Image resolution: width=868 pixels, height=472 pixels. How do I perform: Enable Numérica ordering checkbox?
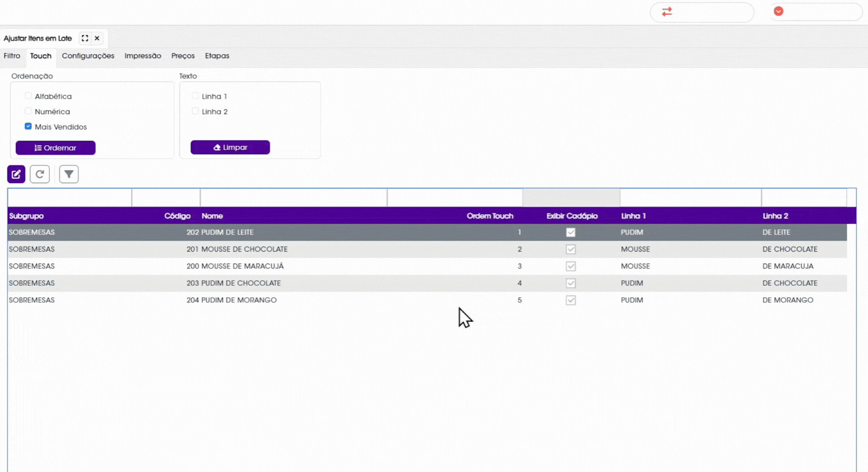[28, 111]
